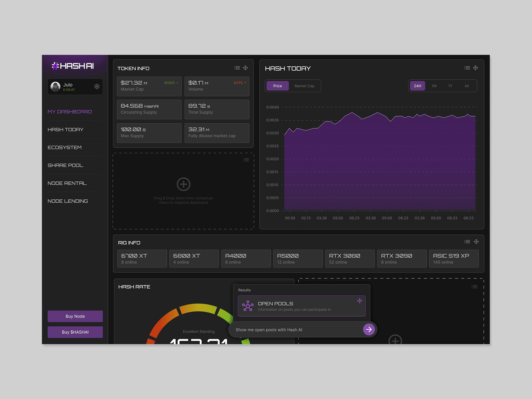Click the Total Supply 89.72 B card
The width and height of the screenshot is (532, 399).
[x=217, y=109]
